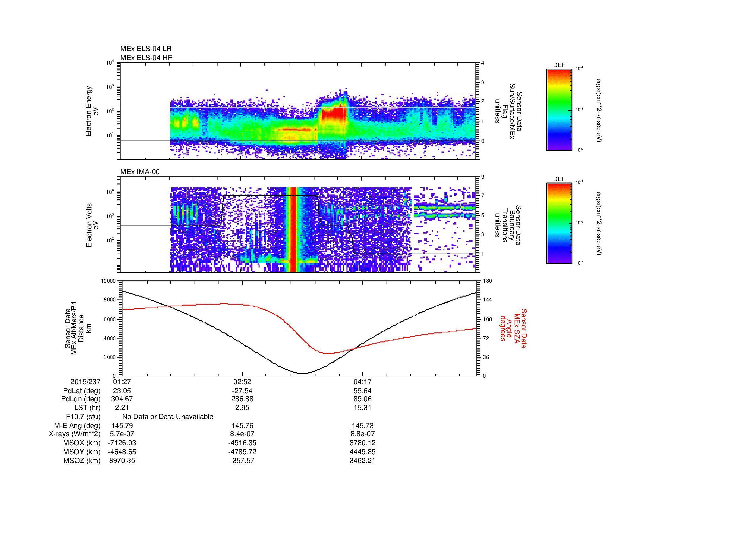
Task: Select the lower DEF color bar for IMA
Action: [x=559, y=224]
